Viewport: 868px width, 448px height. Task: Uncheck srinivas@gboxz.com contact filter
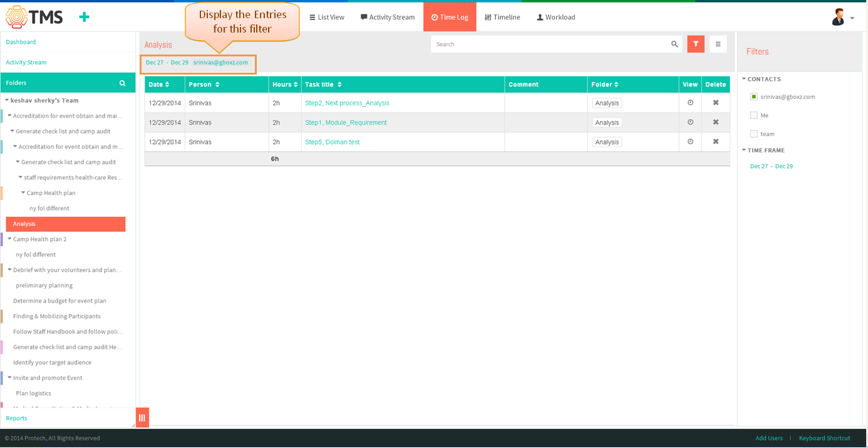click(754, 96)
